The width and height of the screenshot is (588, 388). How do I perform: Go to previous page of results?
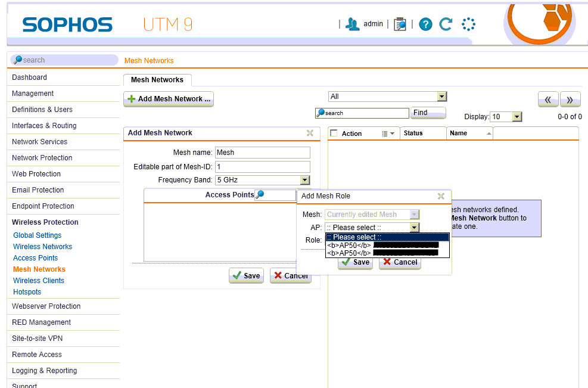(548, 100)
